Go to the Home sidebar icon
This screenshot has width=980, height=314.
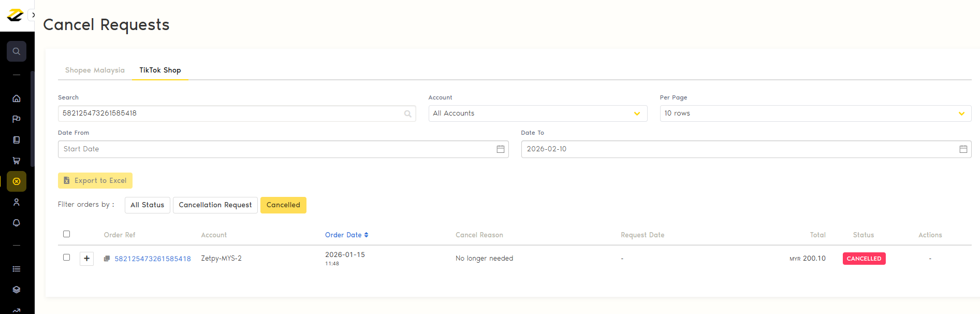tap(17, 98)
